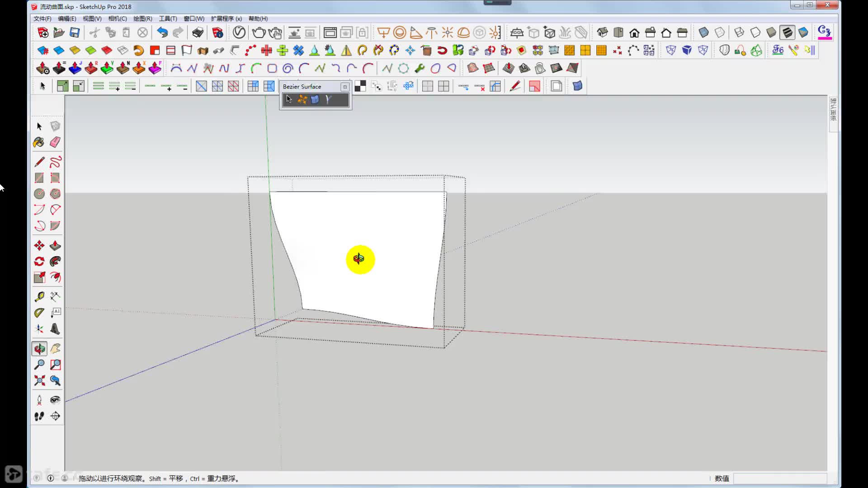Choose the Rectangle tool
This screenshot has height=488, width=868.
click(39, 178)
